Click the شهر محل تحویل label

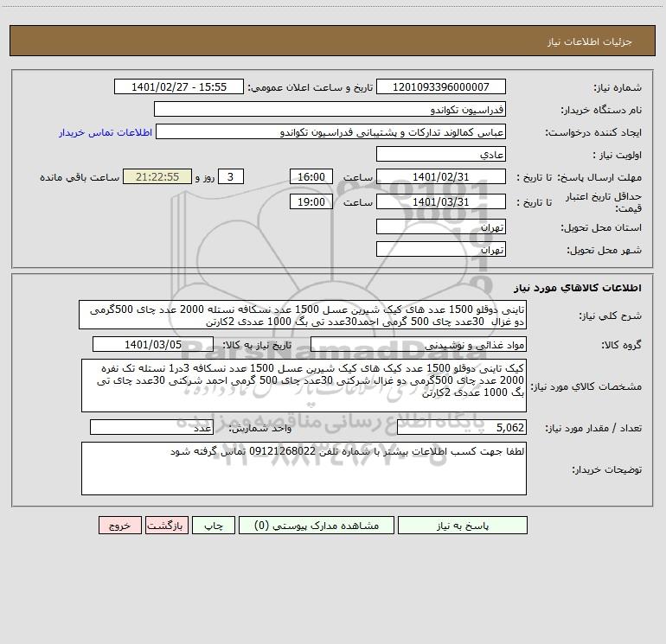[605, 250]
